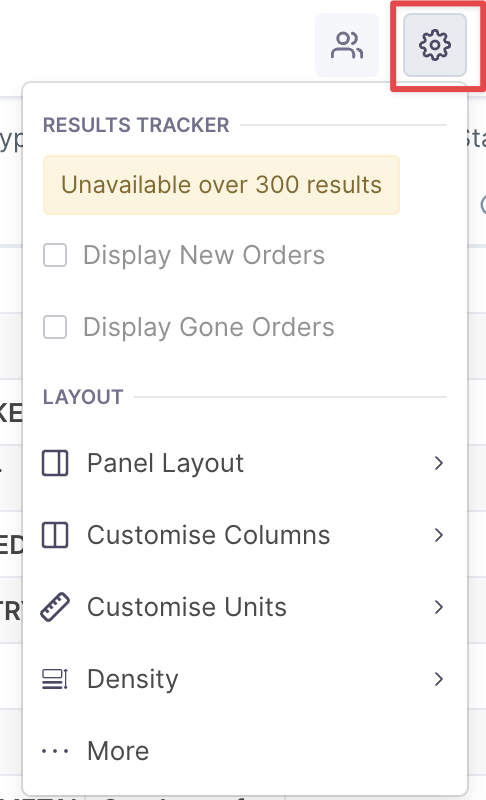Click the settings gear icon
This screenshot has width=486, height=800.
click(434, 45)
